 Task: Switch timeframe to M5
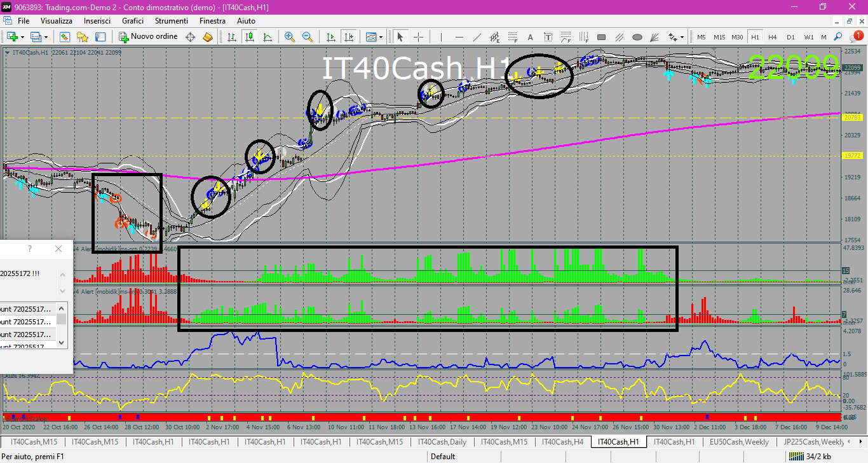pyautogui.click(x=702, y=37)
